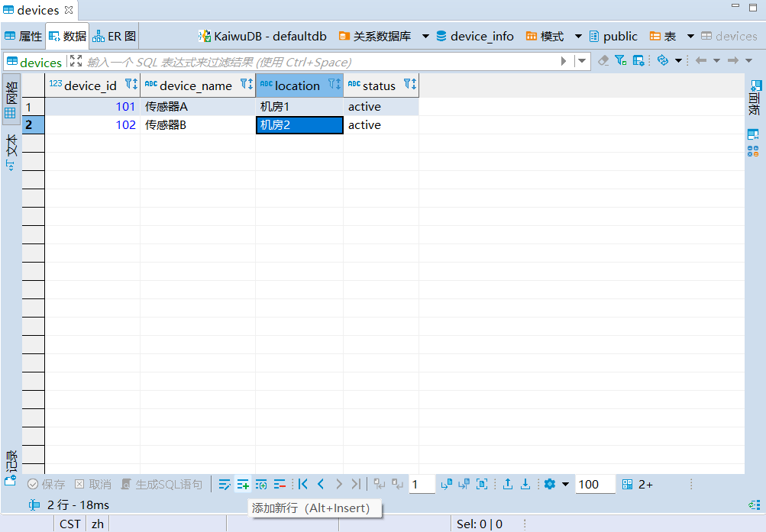This screenshot has height=532, width=766.
Task: Click the SQL filter expression input field
Action: (x=321, y=62)
